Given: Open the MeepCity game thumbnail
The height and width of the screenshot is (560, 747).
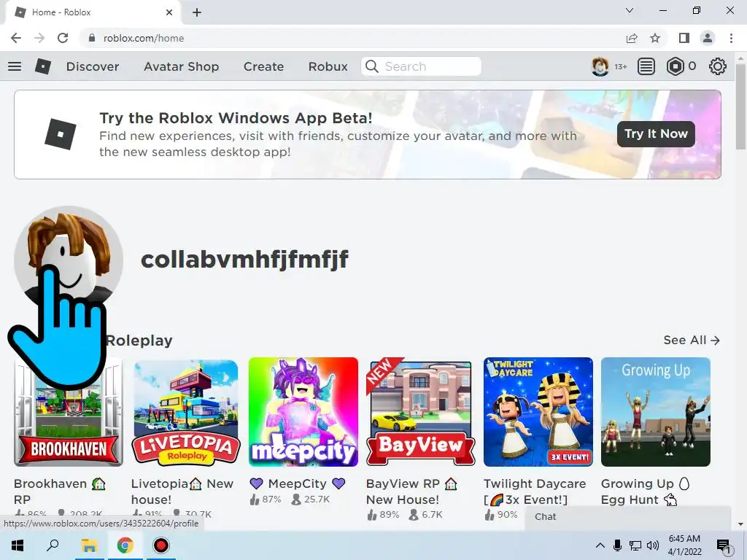Looking at the screenshot, I should (x=303, y=412).
